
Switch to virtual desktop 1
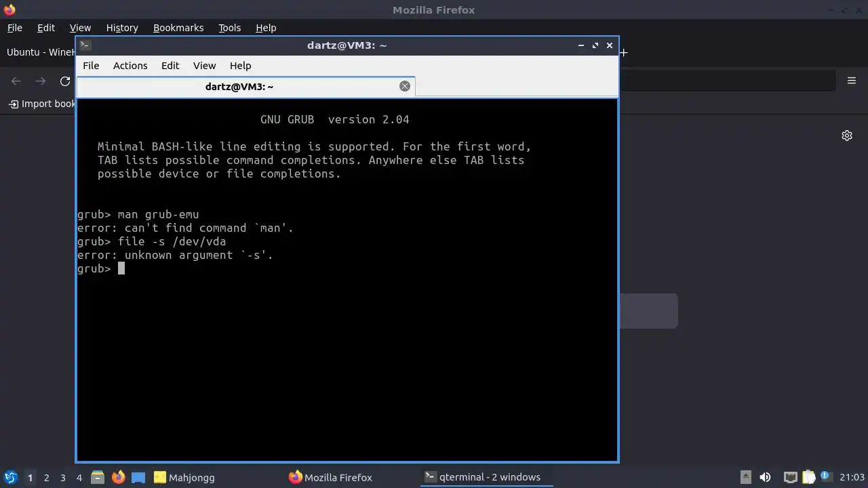click(30, 478)
